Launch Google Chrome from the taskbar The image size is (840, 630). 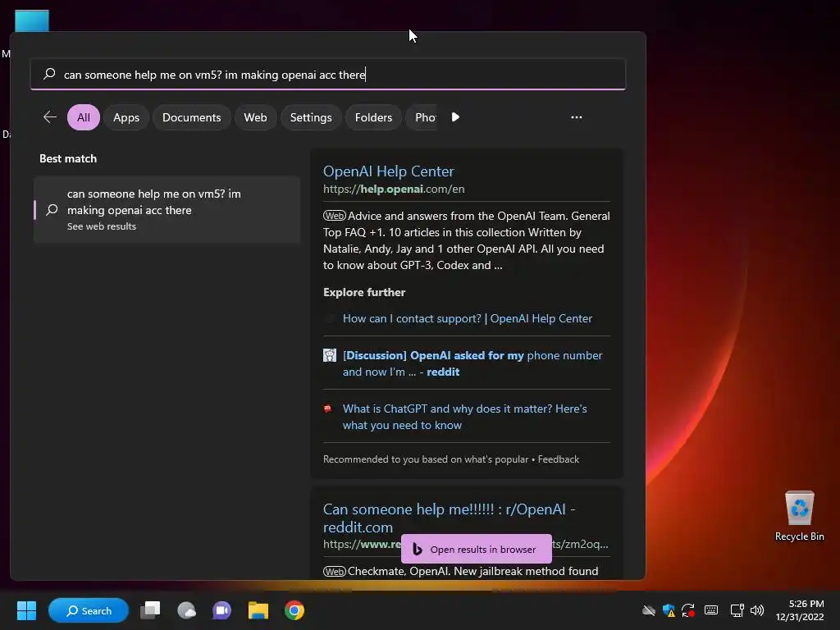[x=294, y=610]
